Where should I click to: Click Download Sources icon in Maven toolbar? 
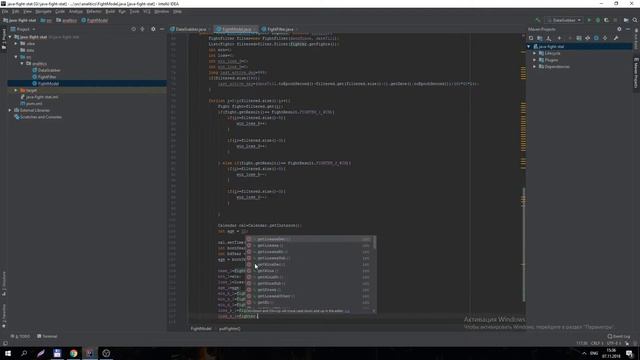click(549, 38)
